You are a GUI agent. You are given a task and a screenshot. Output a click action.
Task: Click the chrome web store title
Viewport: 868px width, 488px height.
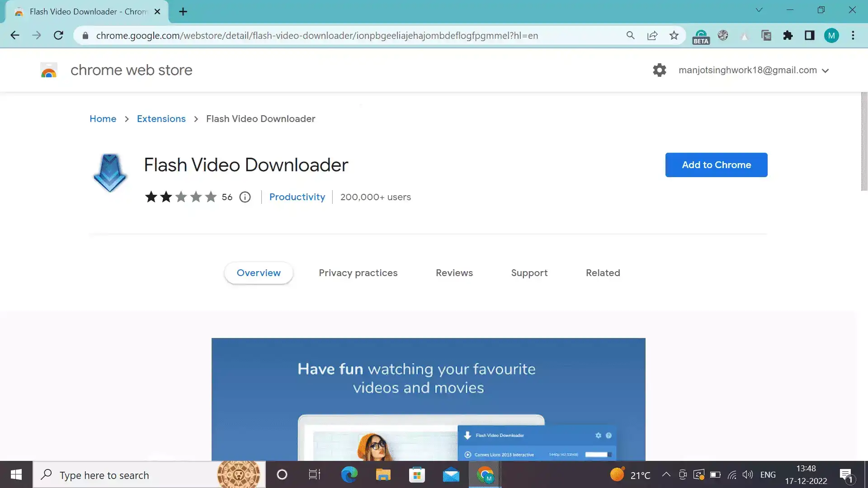coord(131,70)
